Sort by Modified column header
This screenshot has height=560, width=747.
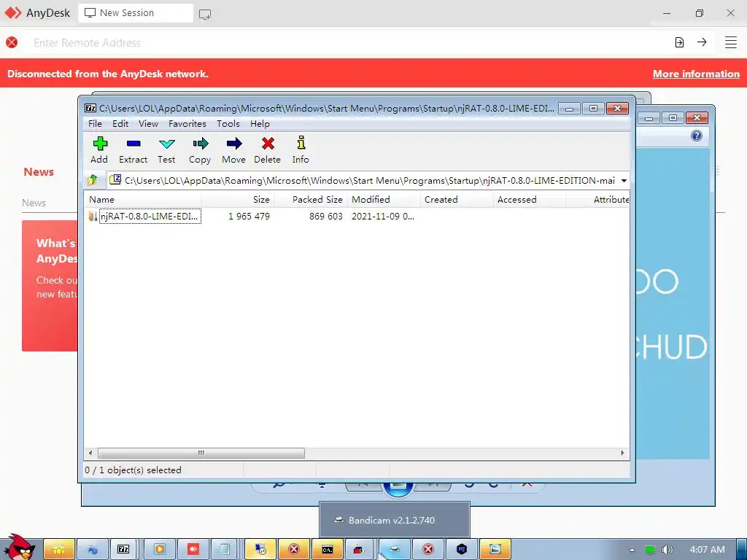click(x=384, y=200)
